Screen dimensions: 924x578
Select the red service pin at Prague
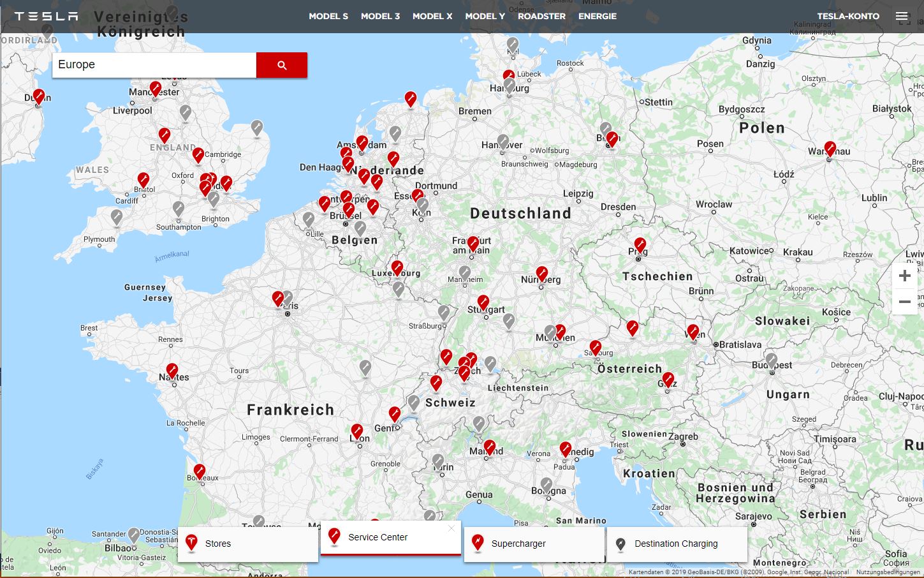point(640,246)
